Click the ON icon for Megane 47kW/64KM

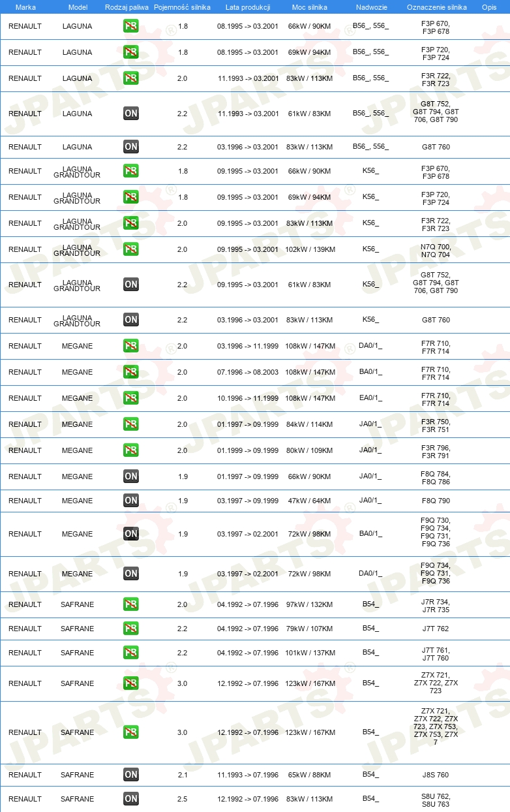coord(131,501)
